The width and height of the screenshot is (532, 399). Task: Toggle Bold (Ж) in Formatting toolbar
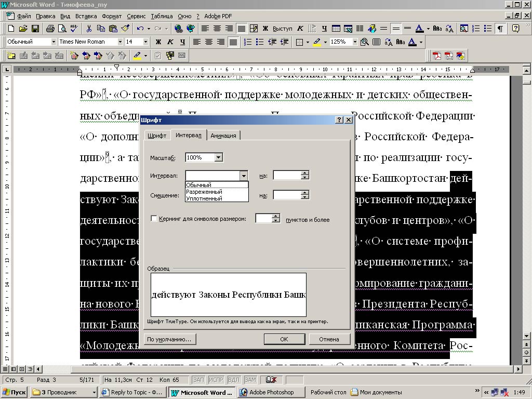pyautogui.click(x=158, y=42)
